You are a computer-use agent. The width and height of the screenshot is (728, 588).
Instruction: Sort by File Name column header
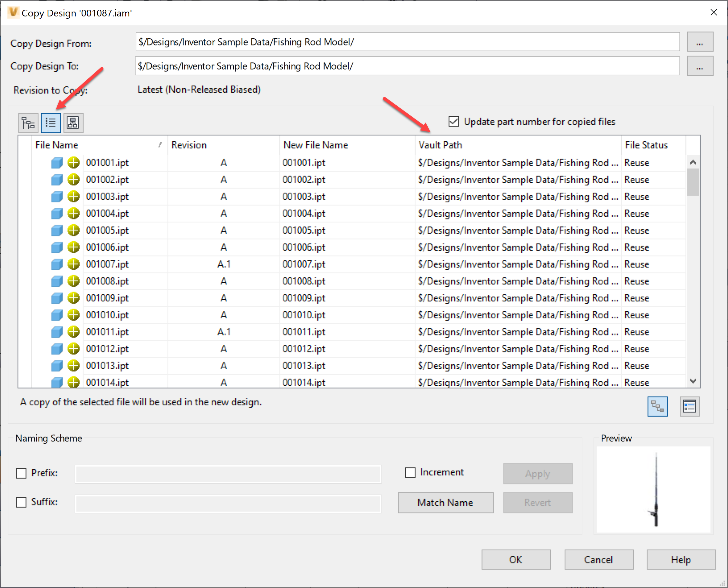100,145
